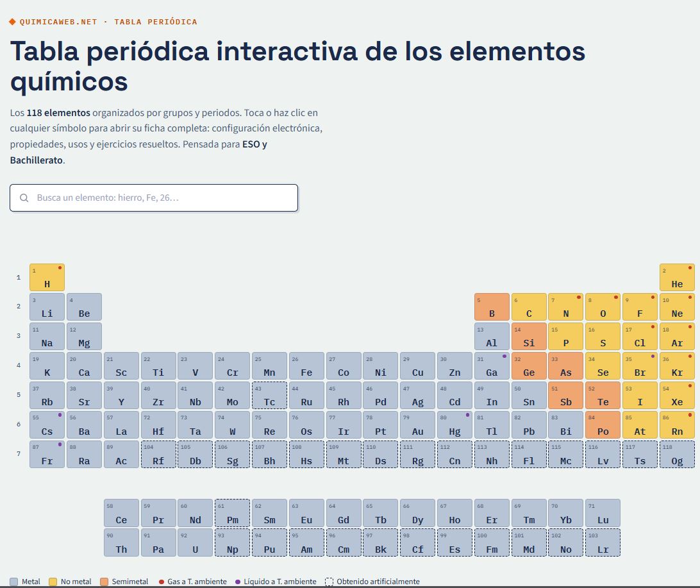Click the red 'Gas a T. ambiente' dot
This screenshot has height=588, width=700.
click(162, 582)
